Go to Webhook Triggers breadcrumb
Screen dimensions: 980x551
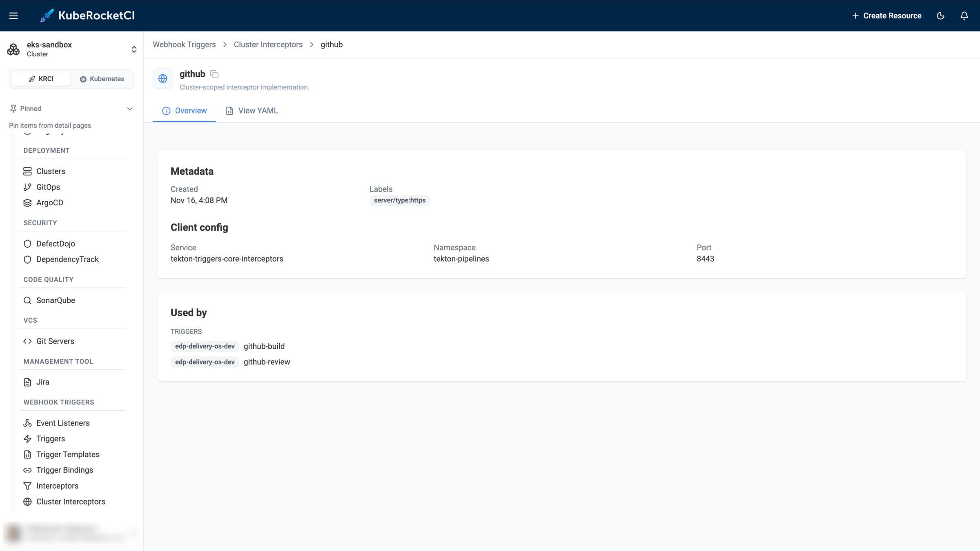184,44
